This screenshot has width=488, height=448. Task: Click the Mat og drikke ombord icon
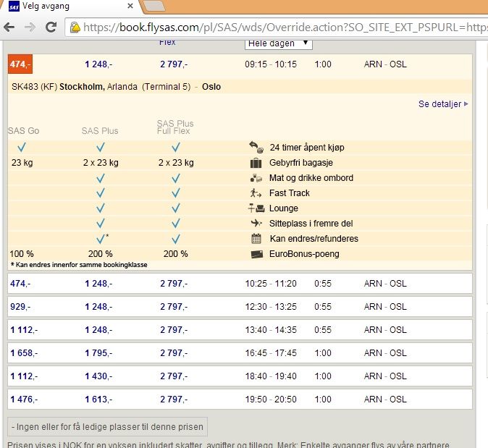tap(256, 178)
